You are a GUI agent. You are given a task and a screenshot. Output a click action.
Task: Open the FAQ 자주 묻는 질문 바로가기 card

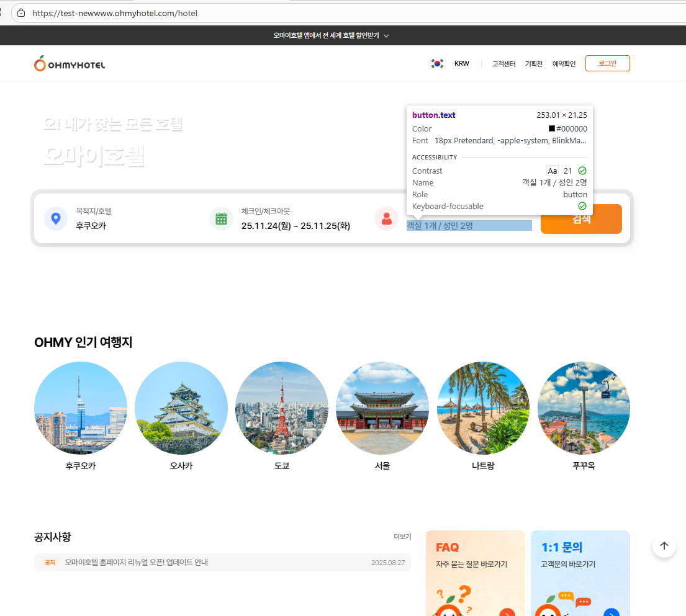[475, 573]
